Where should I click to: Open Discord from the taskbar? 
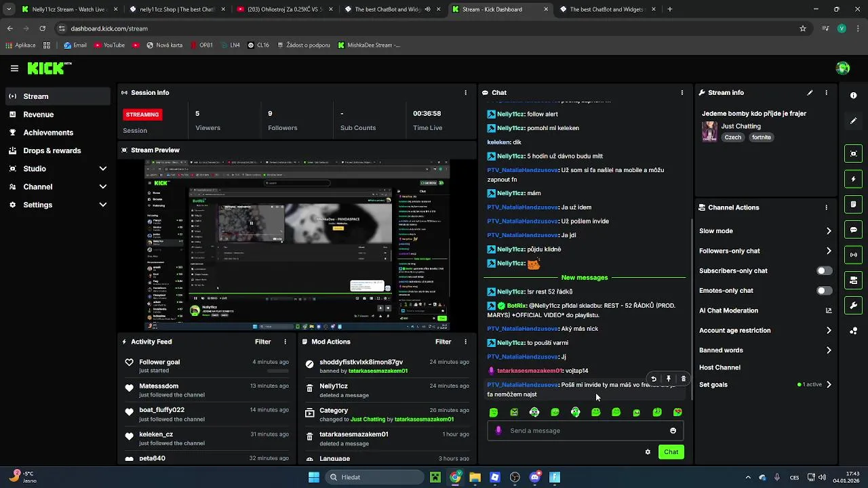click(x=535, y=477)
